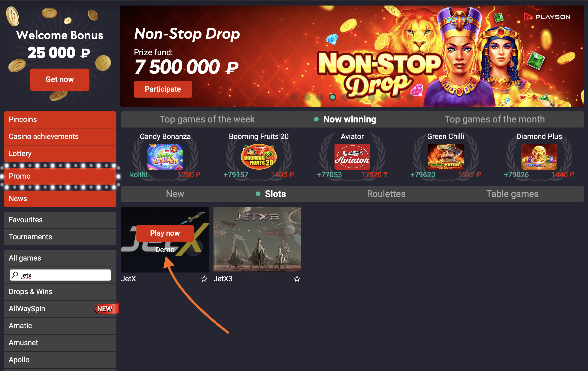This screenshot has width=588, height=371.
Task: Open the Booming Fruits 20 game icon
Action: pyautogui.click(x=259, y=157)
